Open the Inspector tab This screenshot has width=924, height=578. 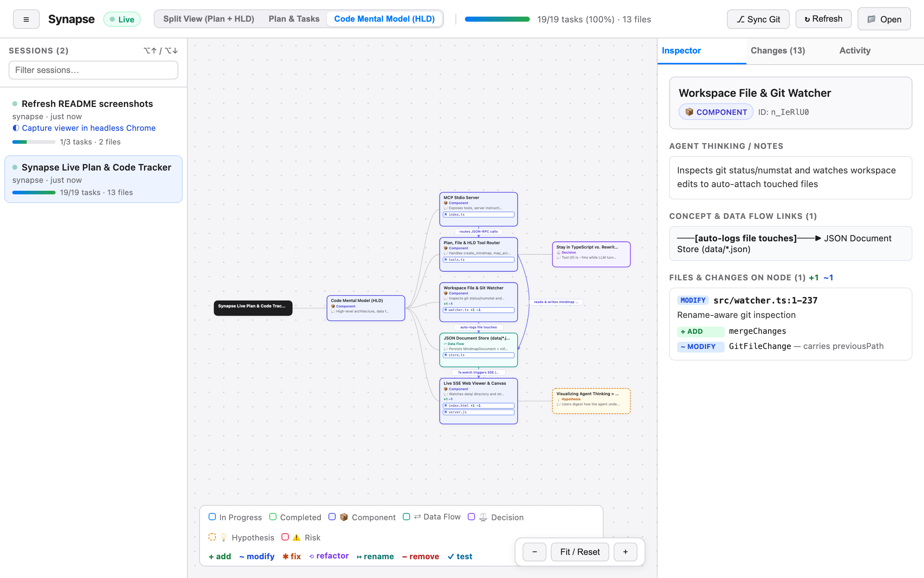702,51
